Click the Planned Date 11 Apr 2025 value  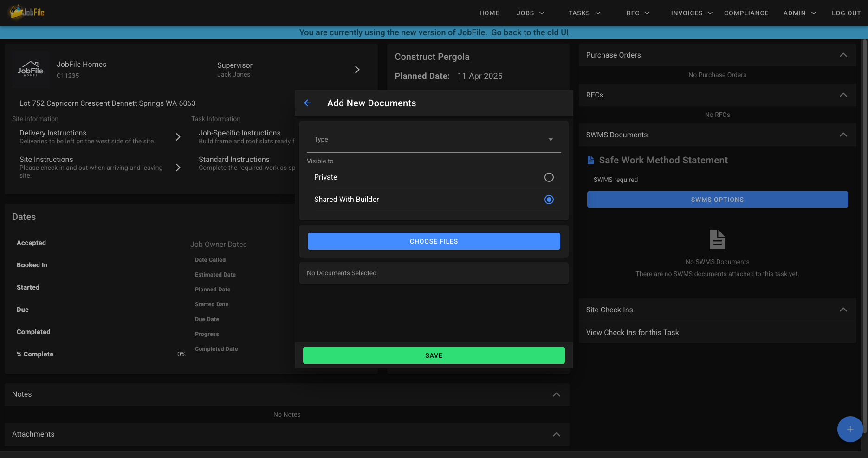(480, 76)
